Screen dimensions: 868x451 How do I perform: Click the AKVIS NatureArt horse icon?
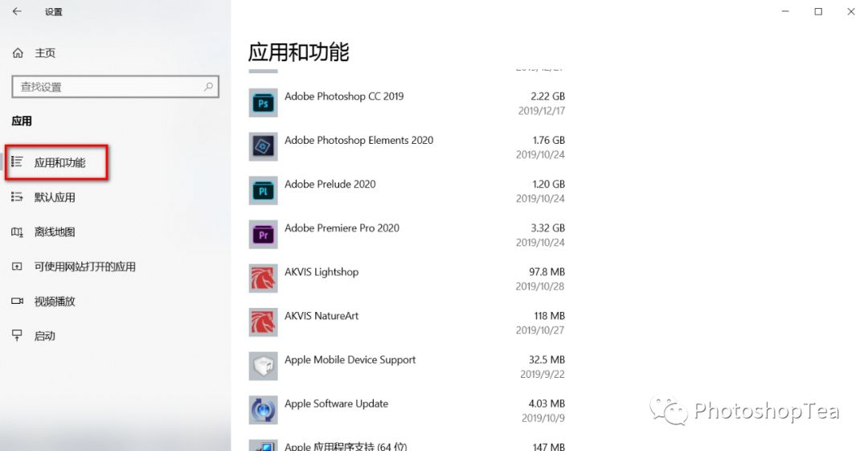[x=263, y=322]
